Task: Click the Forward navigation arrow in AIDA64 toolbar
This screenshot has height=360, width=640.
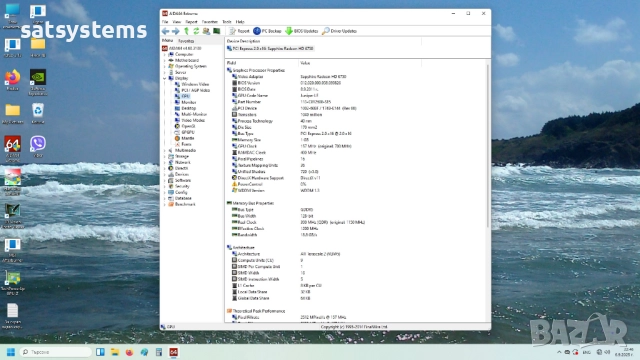Action: pyautogui.click(x=176, y=31)
